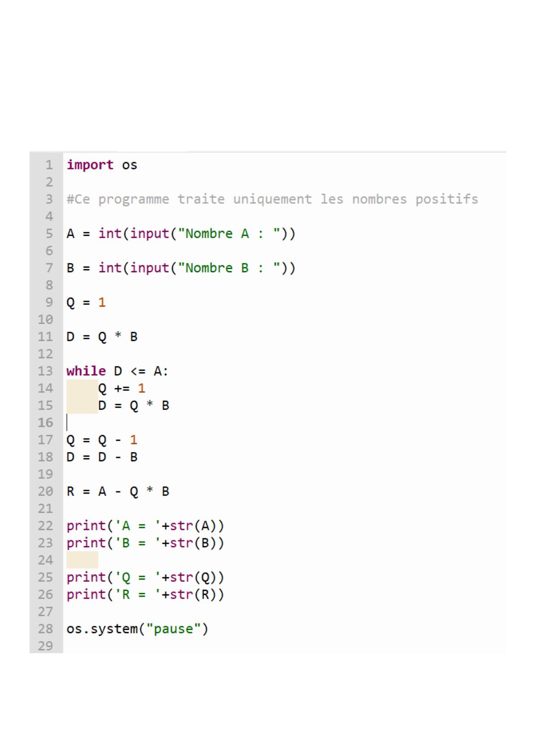Click the 'D = D - B' line
This screenshot has height=756, width=535.
tap(102, 457)
